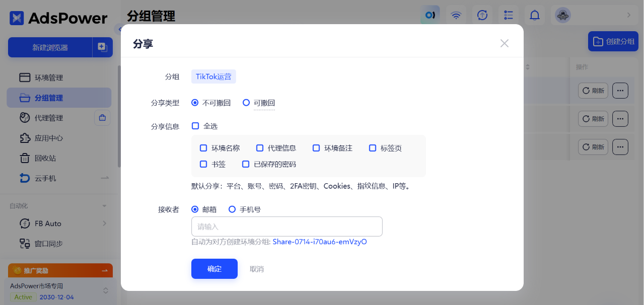Click the 新建浏览器 button
This screenshot has width=644, height=305.
[x=50, y=47]
